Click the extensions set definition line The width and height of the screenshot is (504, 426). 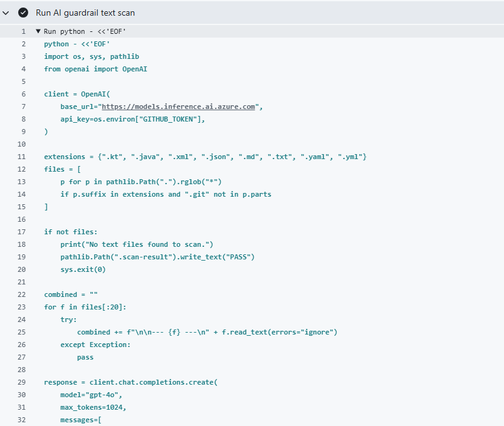pyautogui.click(x=205, y=157)
